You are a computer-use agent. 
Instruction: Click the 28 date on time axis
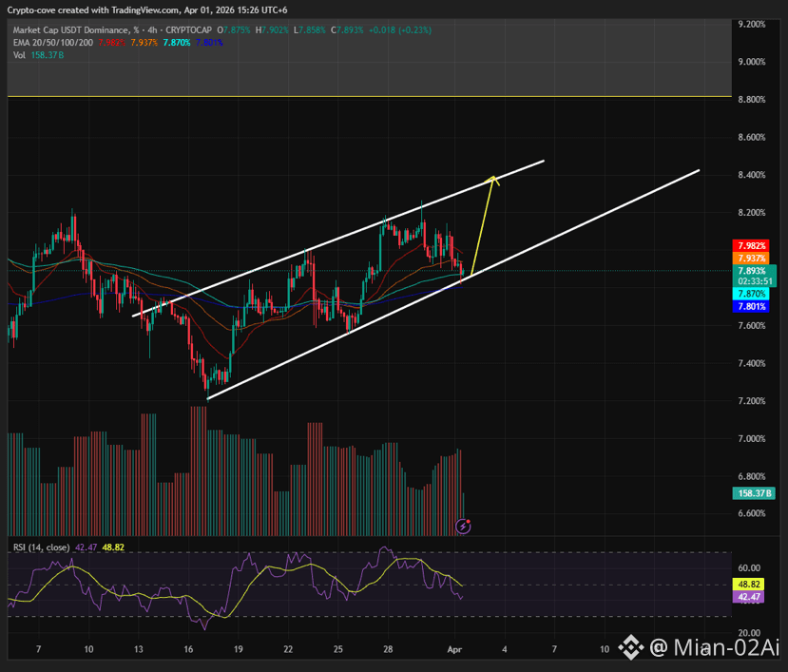pos(388,649)
